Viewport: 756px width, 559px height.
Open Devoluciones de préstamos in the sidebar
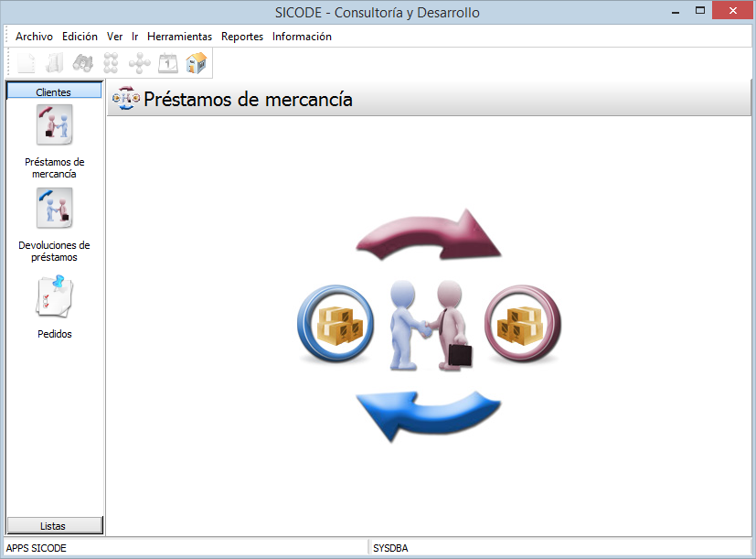54,209
